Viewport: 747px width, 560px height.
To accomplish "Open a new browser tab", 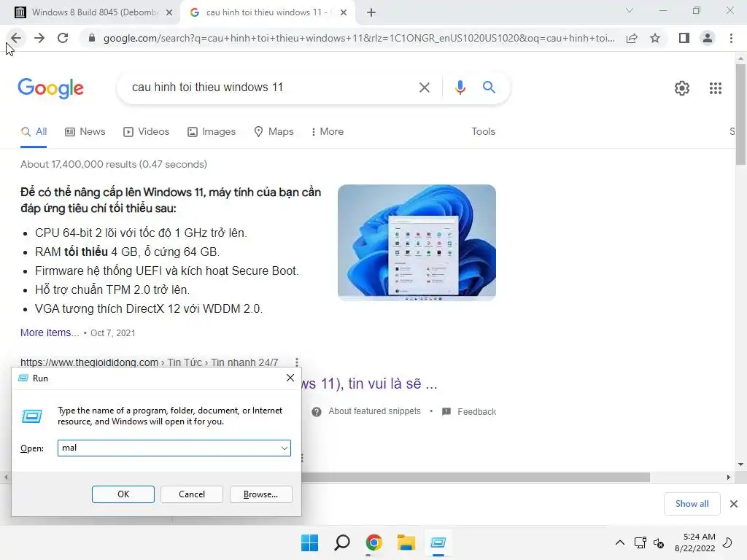I will pyautogui.click(x=371, y=12).
